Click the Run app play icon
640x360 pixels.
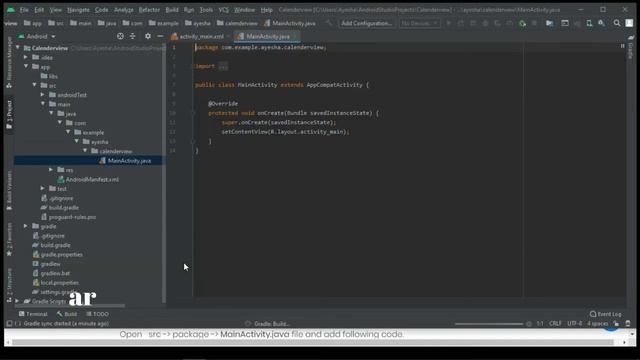[x=449, y=24]
